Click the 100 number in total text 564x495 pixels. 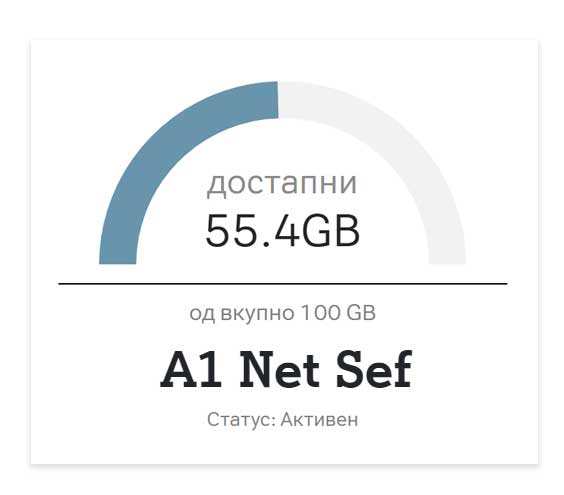pyautogui.click(x=320, y=313)
